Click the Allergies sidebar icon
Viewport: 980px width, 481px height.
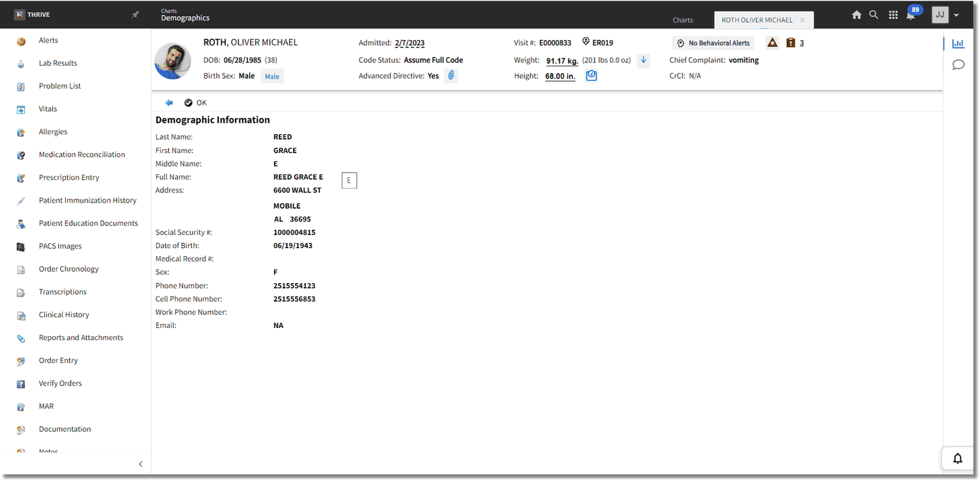(x=22, y=132)
